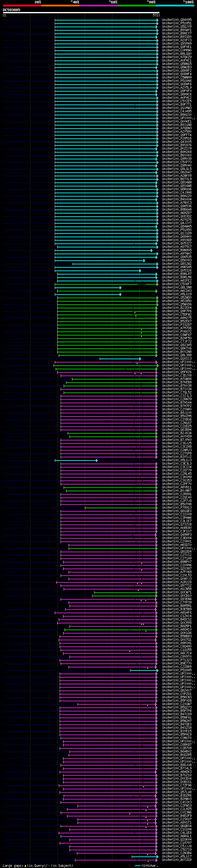Select the UniRef100_C6RK87 label

click(177, 744)
